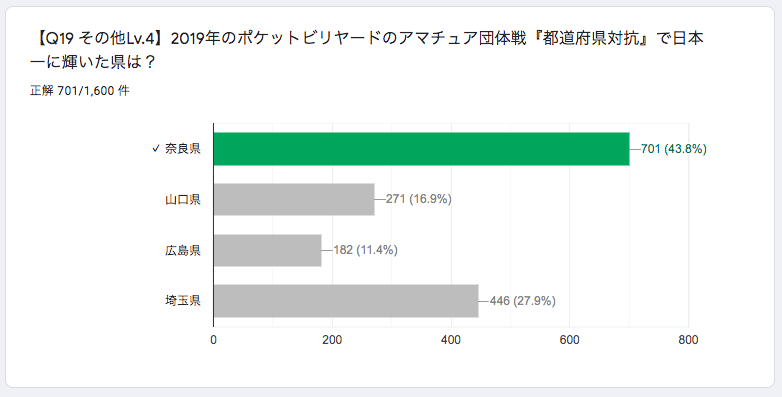Click the 800 tick on x-axis
The width and height of the screenshot is (782, 397).
click(688, 340)
